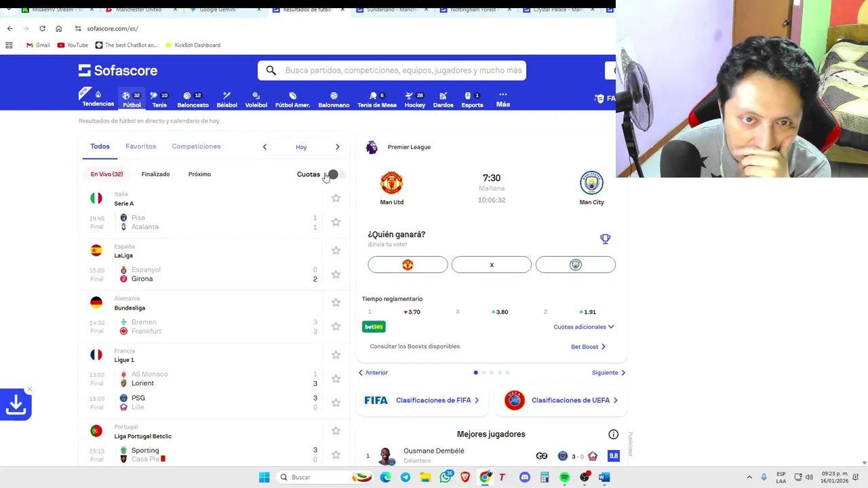Open the Windows Start menu

tap(264, 477)
